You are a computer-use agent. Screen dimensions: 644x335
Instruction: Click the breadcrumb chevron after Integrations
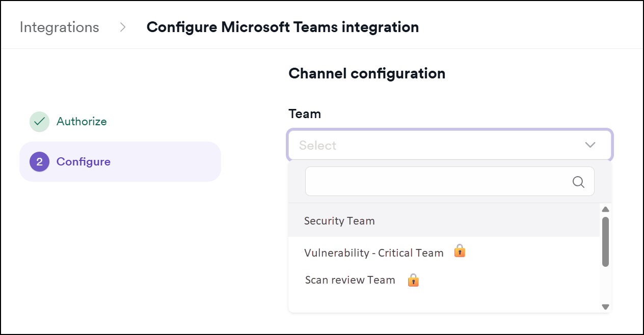pos(122,27)
